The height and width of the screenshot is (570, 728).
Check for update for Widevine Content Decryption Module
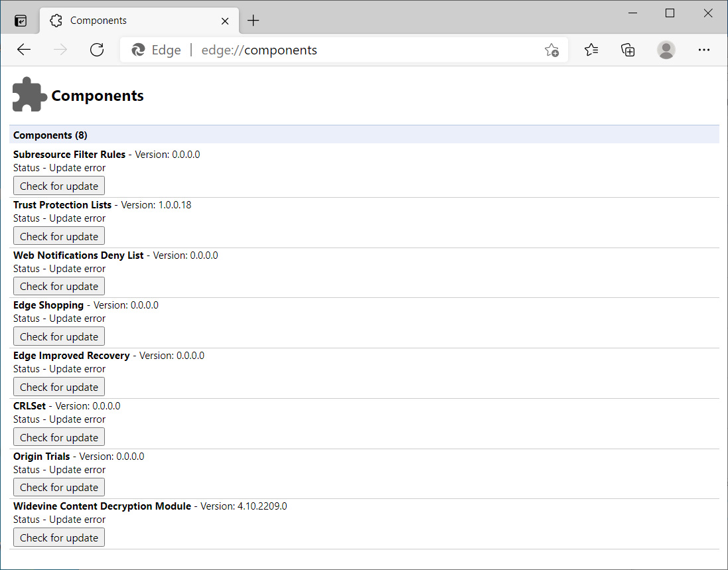59,537
